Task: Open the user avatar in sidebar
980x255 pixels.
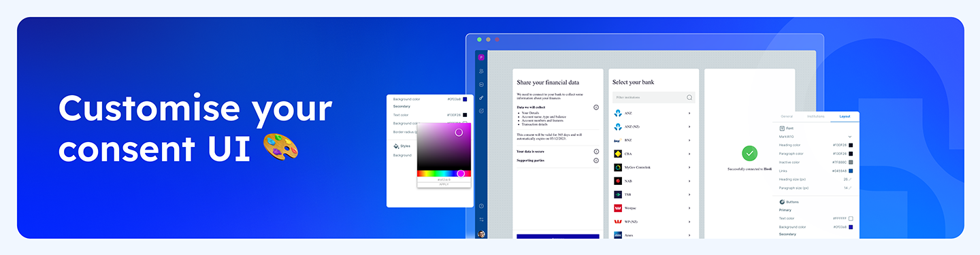Action: click(x=481, y=234)
